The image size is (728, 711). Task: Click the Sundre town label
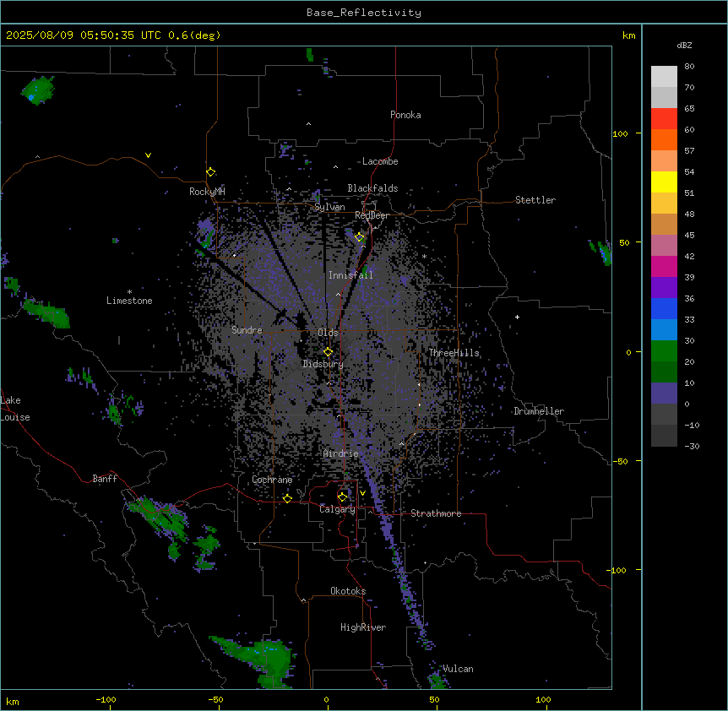coord(247,330)
